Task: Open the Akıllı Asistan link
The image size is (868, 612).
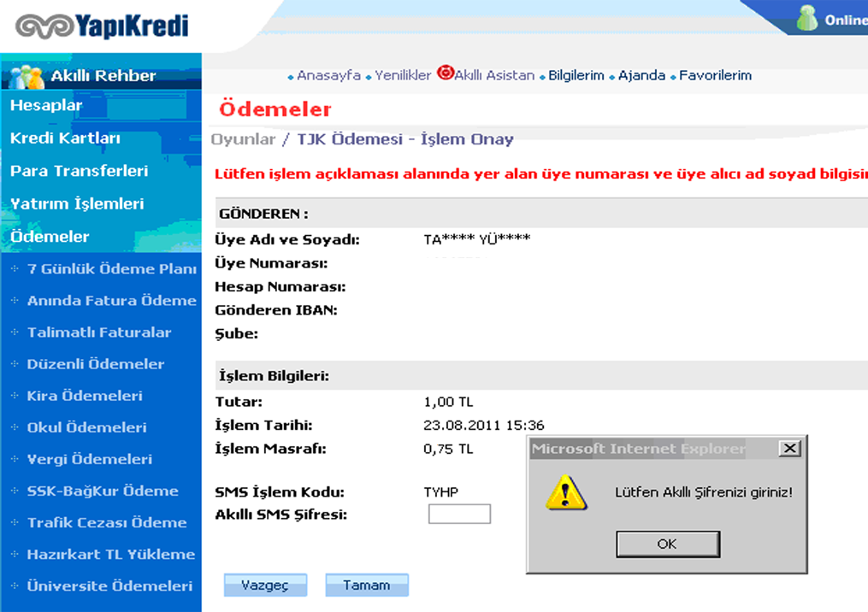Action: [x=494, y=75]
